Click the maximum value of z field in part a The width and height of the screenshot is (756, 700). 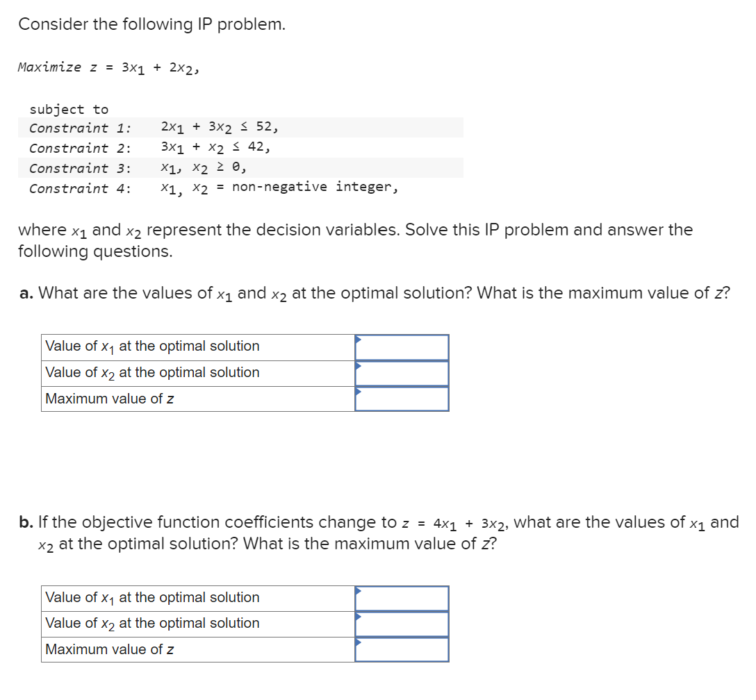tap(403, 399)
